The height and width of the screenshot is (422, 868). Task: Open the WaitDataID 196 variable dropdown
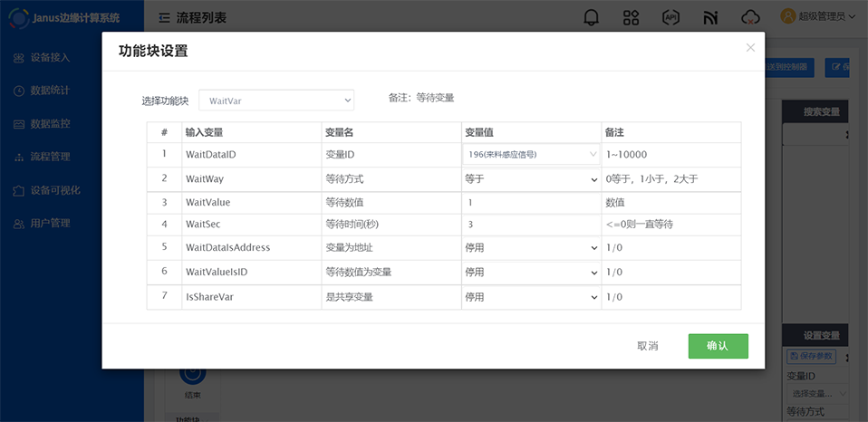[531, 154]
